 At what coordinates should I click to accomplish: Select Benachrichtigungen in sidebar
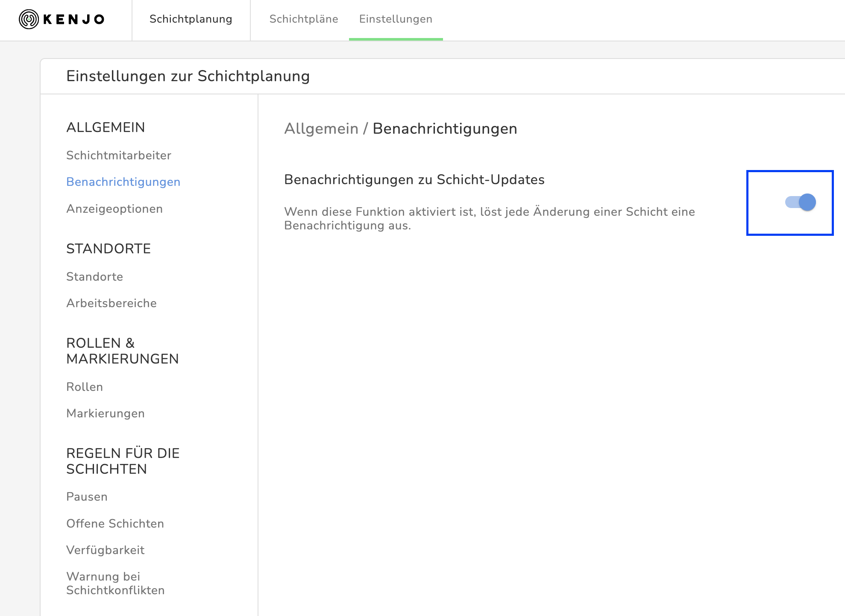coord(123,182)
